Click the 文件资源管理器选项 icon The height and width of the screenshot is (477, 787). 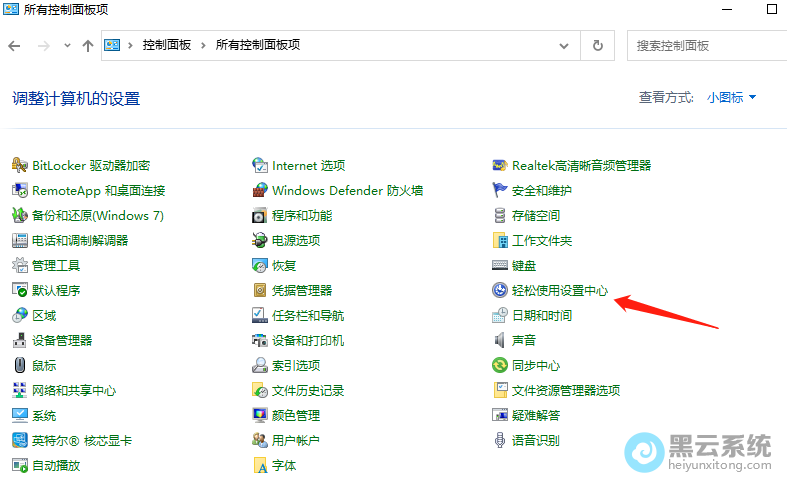coord(499,390)
